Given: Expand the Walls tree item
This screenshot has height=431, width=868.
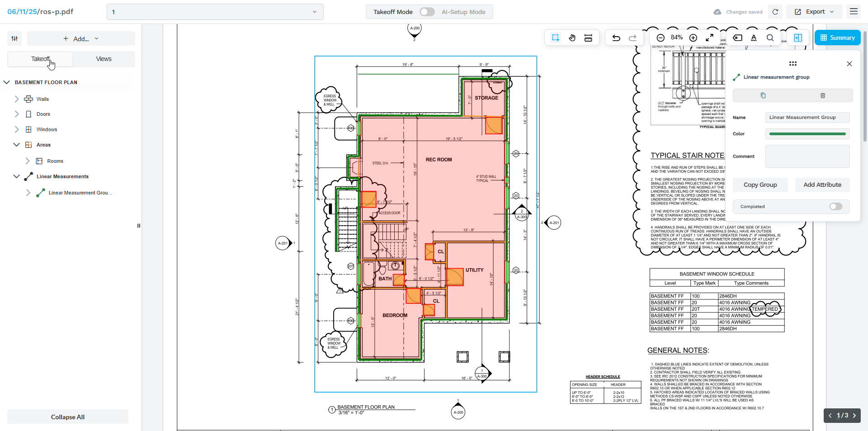Looking at the screenshot, I should pos(17,99).
